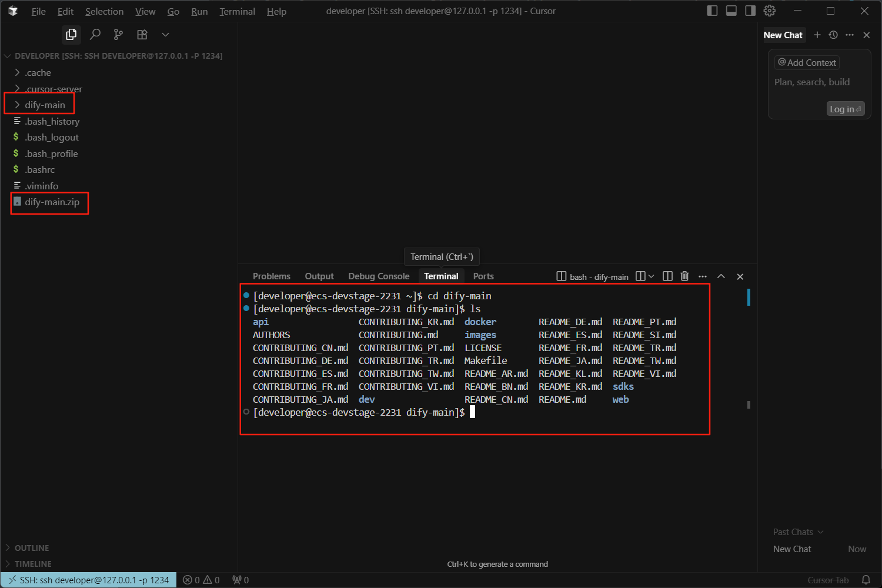Open the Selection menu
The image size is (882, 588).
104,11
